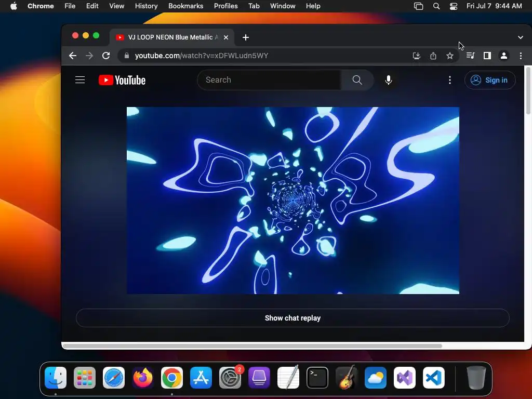Image resolution: width=532 pixels, height=399 pixels.
Task: Go back to the previous page
Action: [x=73, y=56]
